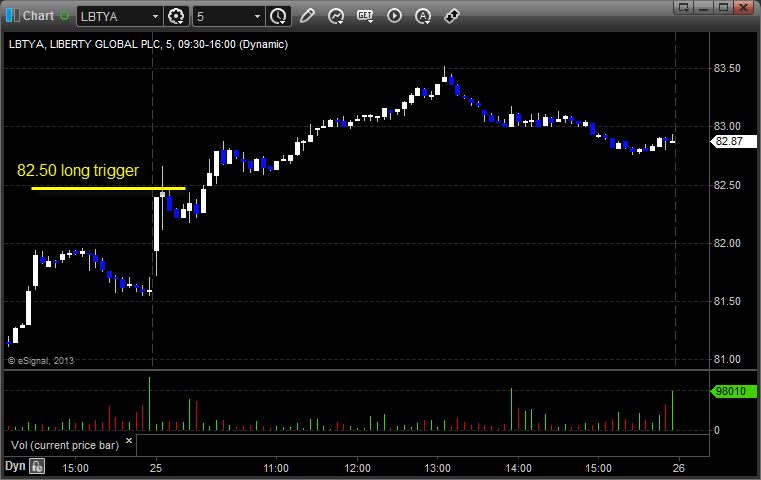This screenshot has height=480, width=761.
Task: Select the Vol (current price bar) label
Action: pos(65,445)
